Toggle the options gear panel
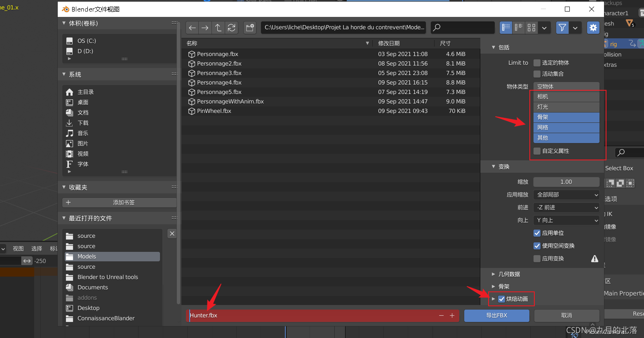Image resolution: width=644 pixels, height=338 pixels. click(593, 28)
